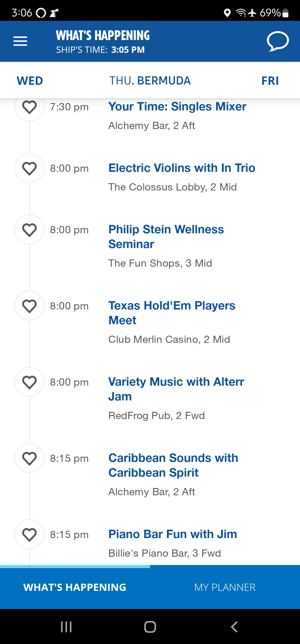Image resolution: width=300 pixels, height=644 pixels.
Task: Open Electric Violins with In Trio details
Action: point(182,168)
